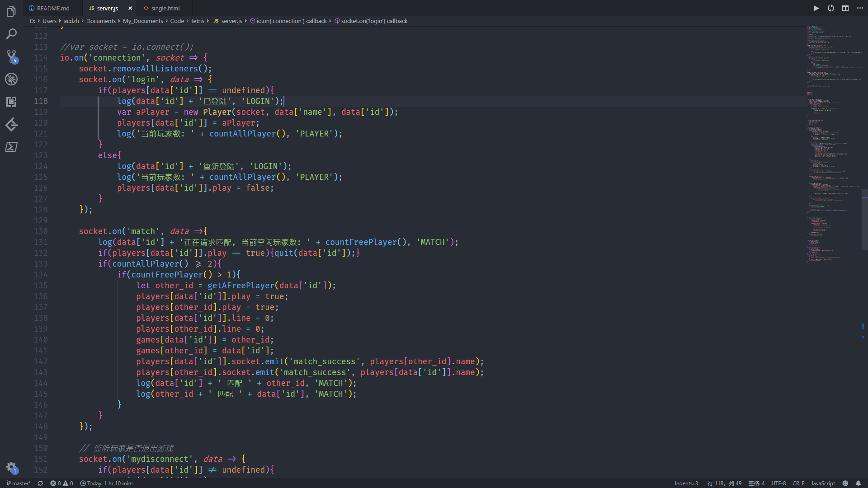Open the More Actions ellipsis menu

click(860, 8)
